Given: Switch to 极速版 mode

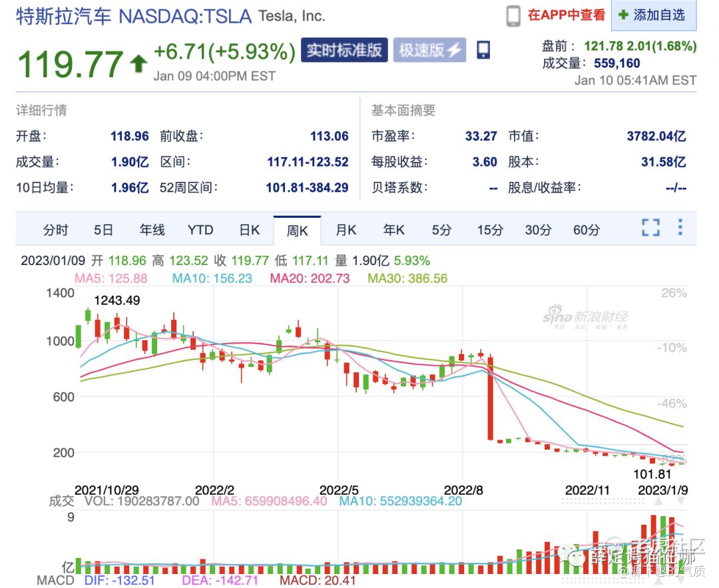Looking at the screenshot, I should click(x=429, y=50).
